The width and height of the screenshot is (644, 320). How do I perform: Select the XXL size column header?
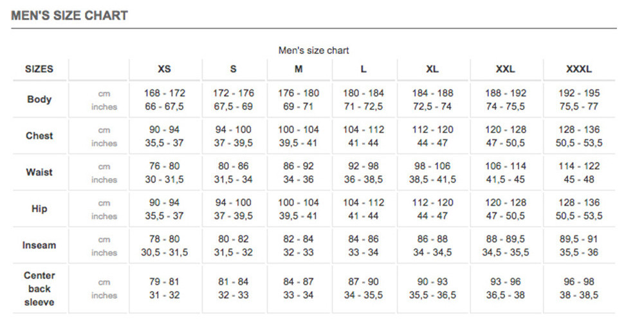[505, 69]
